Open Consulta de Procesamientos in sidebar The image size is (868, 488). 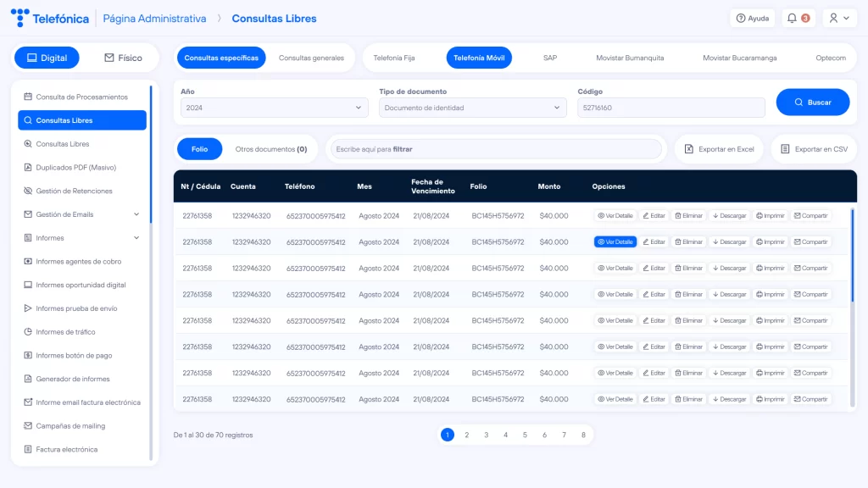(81, 97)
